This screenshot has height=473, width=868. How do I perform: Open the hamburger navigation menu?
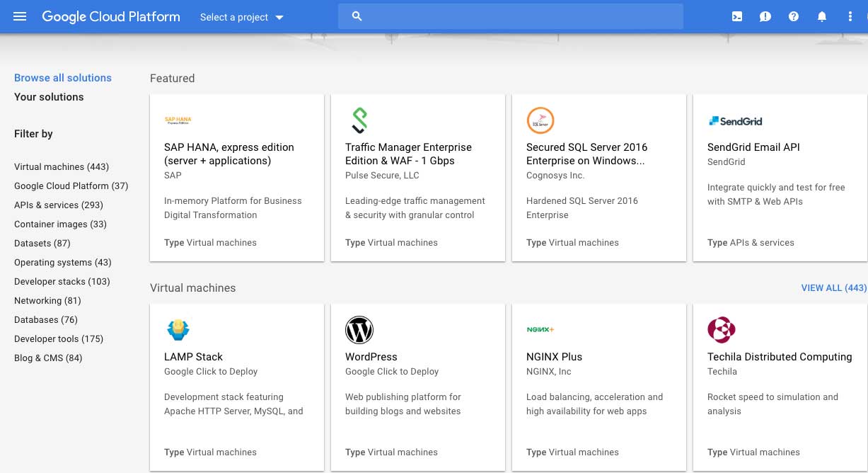pos(20,16)
